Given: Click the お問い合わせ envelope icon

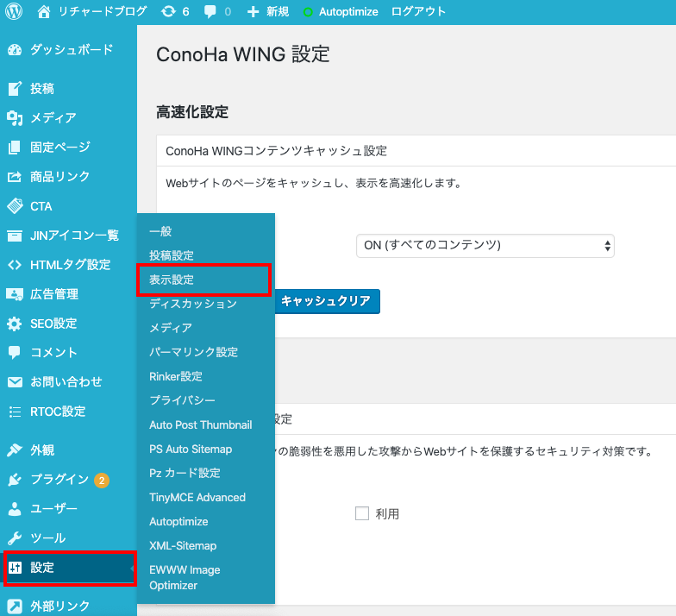Looking at the screenshot, I should coord(15,381).
